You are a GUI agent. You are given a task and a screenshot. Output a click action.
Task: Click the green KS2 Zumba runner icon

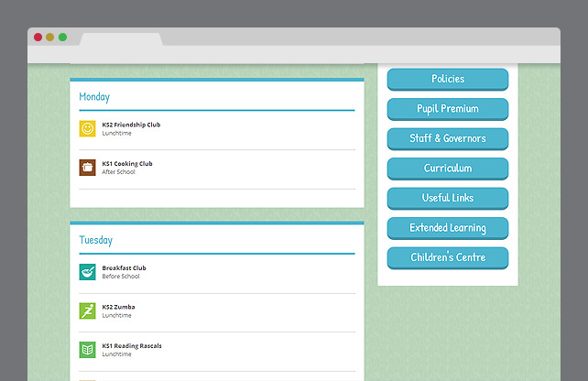coord(87,310)
